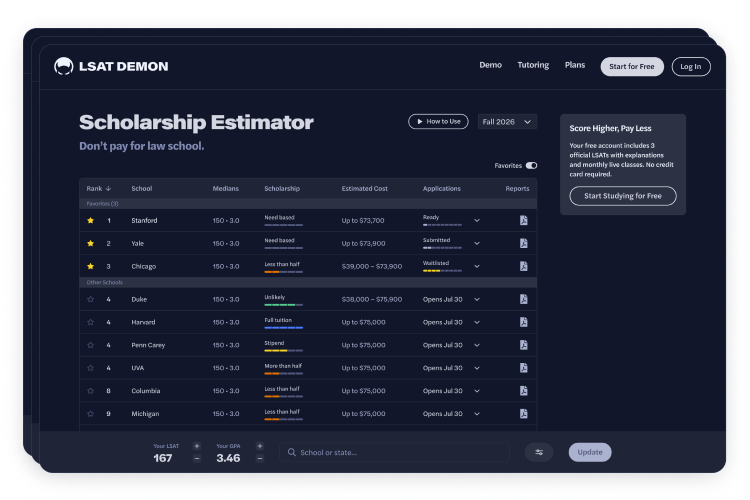Open Columbia's report document icon
The image size is (750, 500).
(524, 391)
